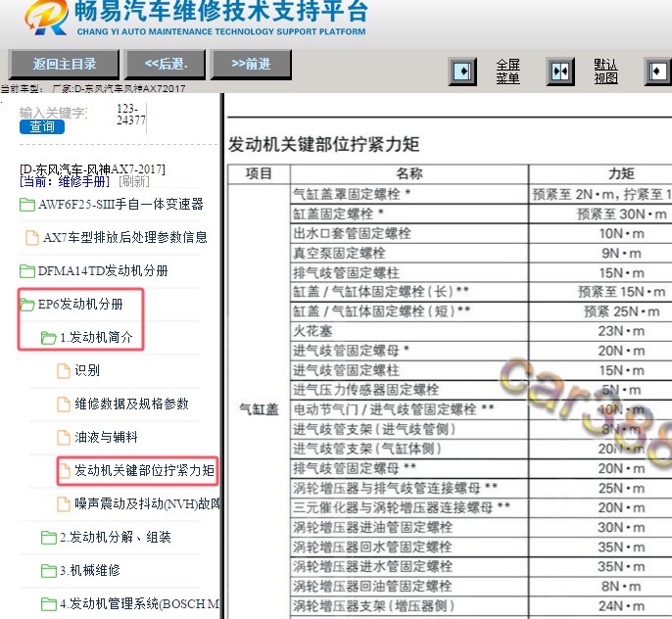Click document icon beside 发动机关键部位拧紧力矩

(x=65, y=471)
